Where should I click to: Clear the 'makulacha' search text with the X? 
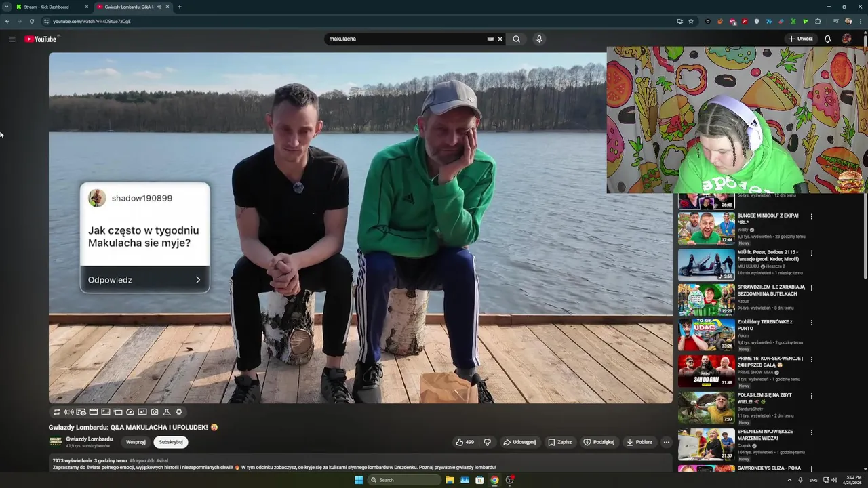click(x=500, y=39)
